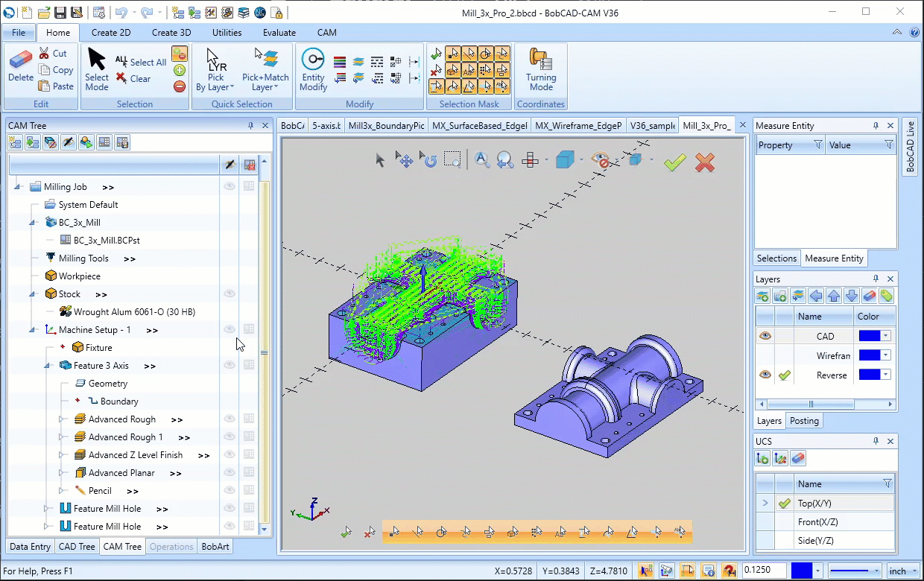Open the Entity Modify tool
Viewport: 924px width, 581px height.
pyautogui.click(x=313, y=71)
